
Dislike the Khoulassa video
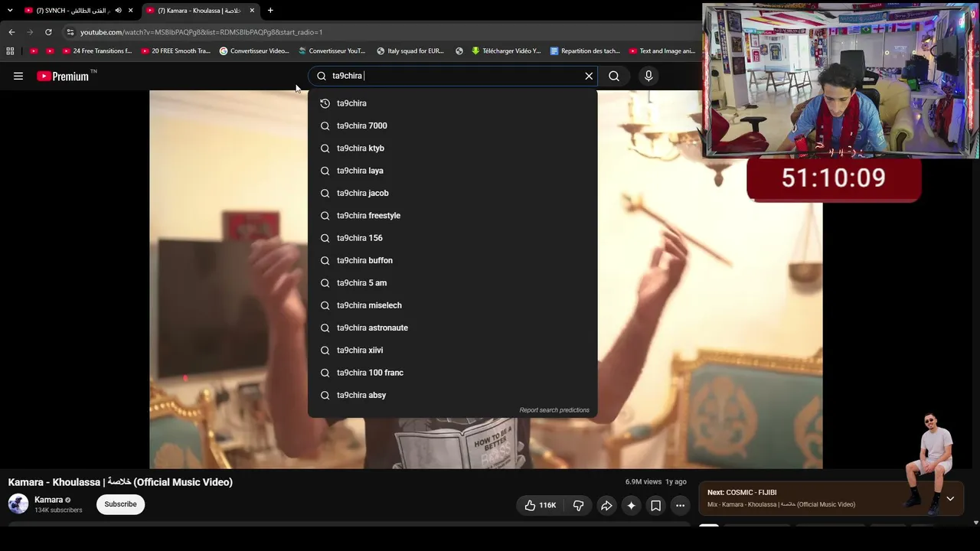click(578, 505)
